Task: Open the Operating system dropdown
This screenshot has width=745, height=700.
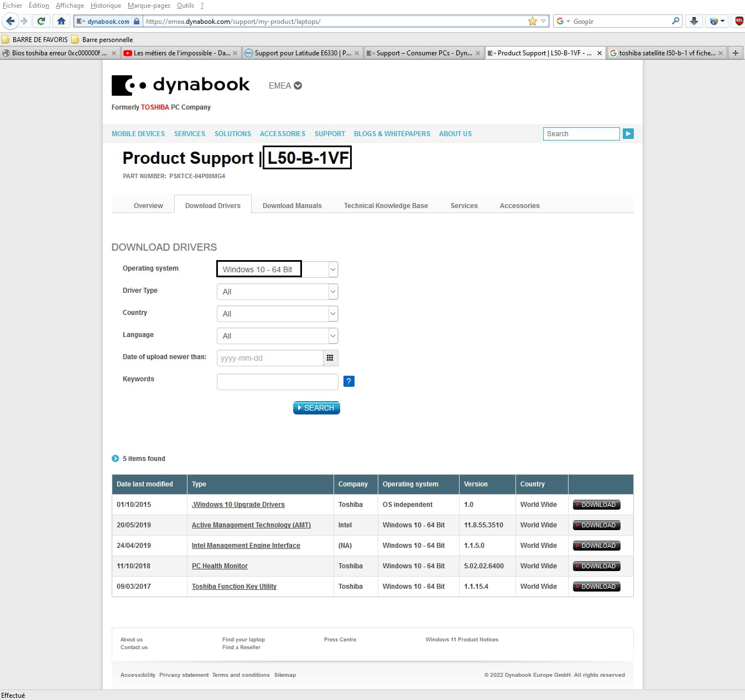Action: pyautogui.click(x=277, y=269)
